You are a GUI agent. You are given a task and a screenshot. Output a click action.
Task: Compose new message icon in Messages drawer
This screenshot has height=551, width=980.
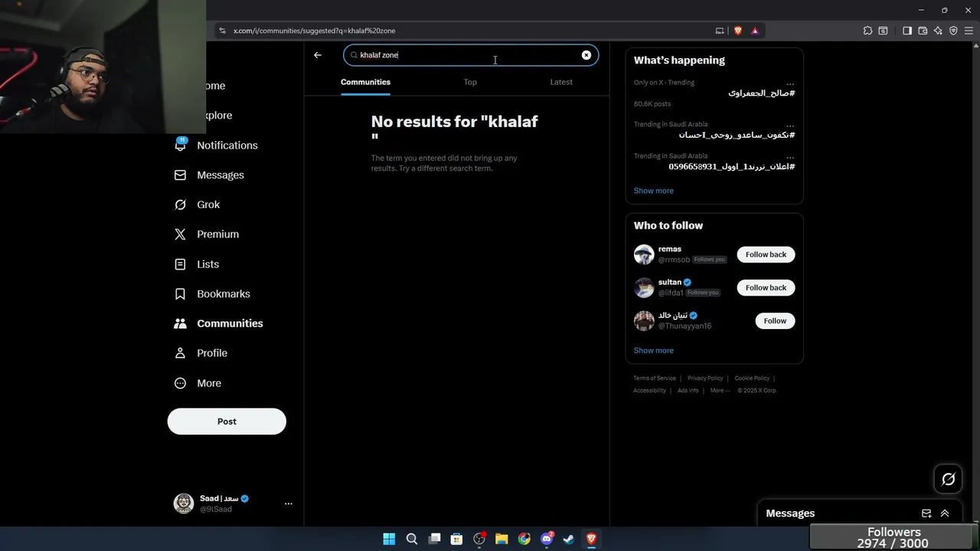pos(926,514)
